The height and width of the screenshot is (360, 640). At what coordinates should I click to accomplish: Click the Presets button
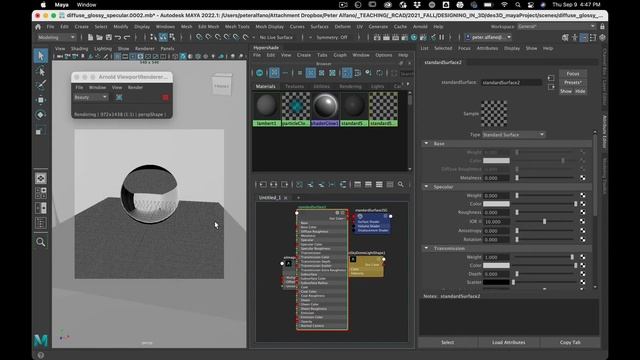pos(573,82)
